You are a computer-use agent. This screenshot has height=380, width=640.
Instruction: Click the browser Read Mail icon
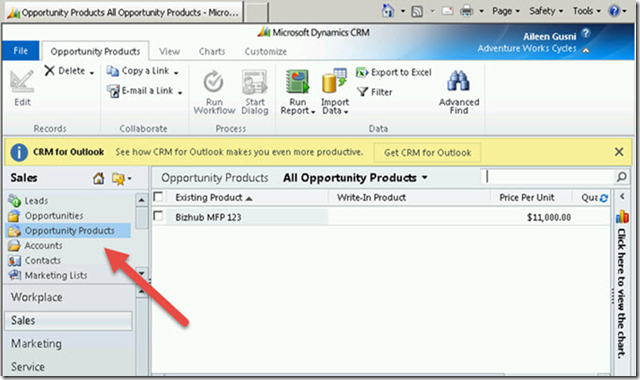[447, 11]
